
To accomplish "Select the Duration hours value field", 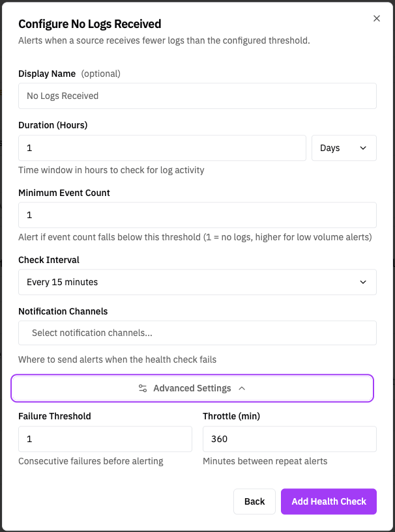I will tap(162, 148).
